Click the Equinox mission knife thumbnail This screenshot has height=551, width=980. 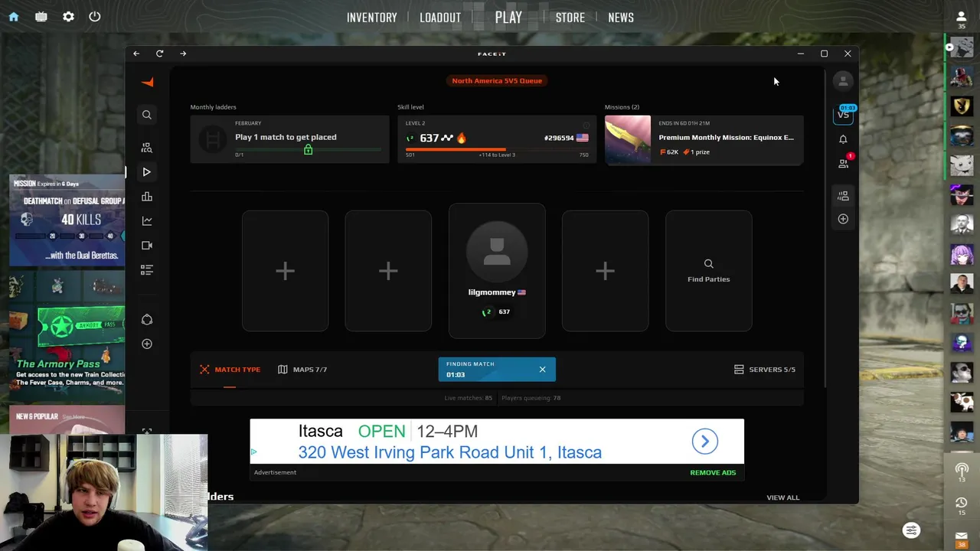pos(628,139)
